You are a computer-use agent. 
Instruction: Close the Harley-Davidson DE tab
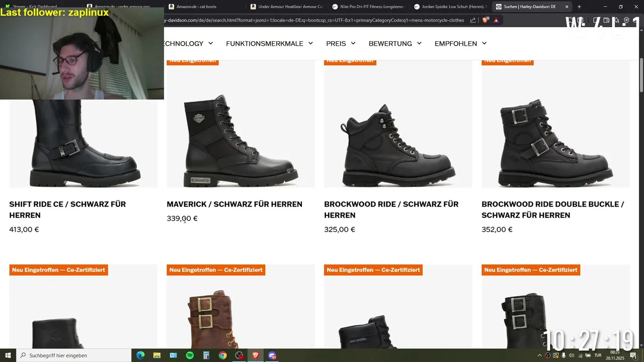coord(567,7)
